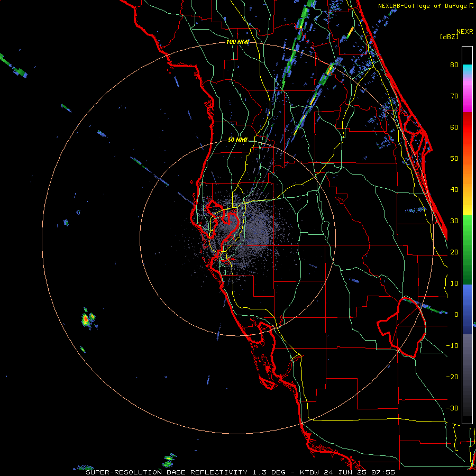Click the 40 value on the dBZ scale
The image size is (476, 476).
point(454,190)
